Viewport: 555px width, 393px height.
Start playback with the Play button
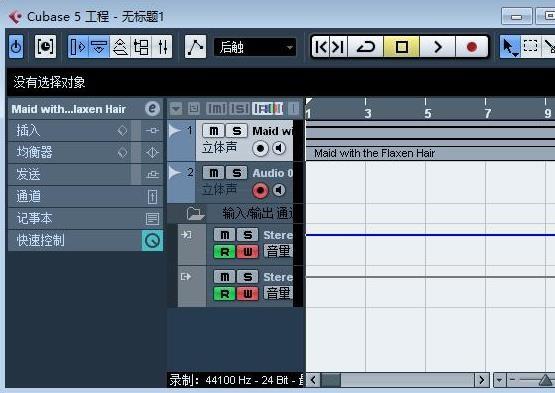point(437,47)
